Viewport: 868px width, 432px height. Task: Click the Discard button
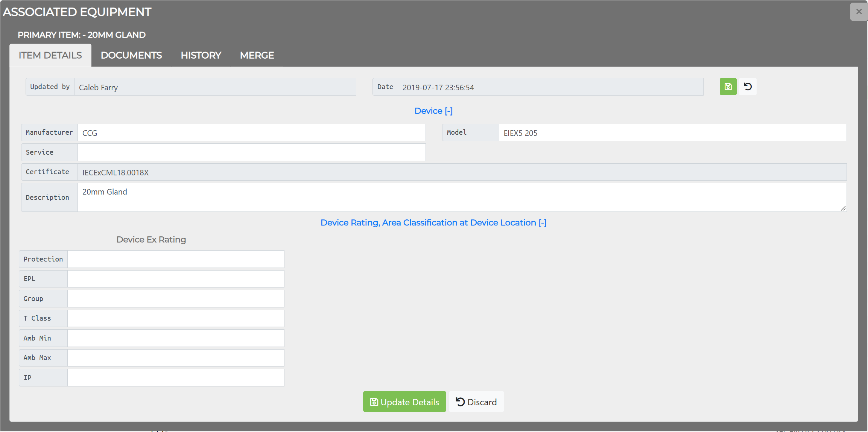point(476,402)
